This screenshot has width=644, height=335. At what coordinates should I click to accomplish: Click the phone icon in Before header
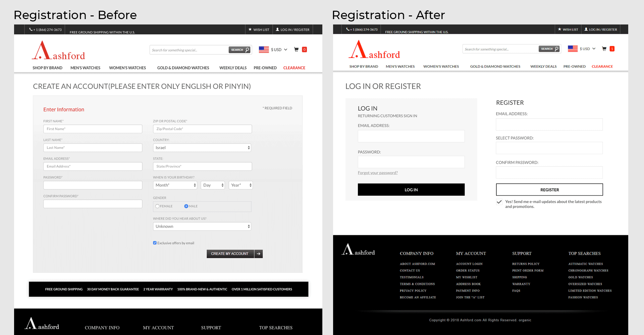pyautogui.click(x=31, y=29)
